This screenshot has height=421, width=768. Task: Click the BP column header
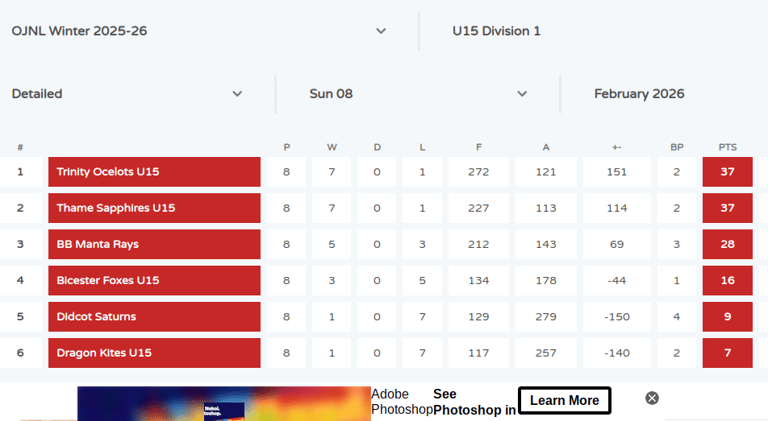point(676,147)
